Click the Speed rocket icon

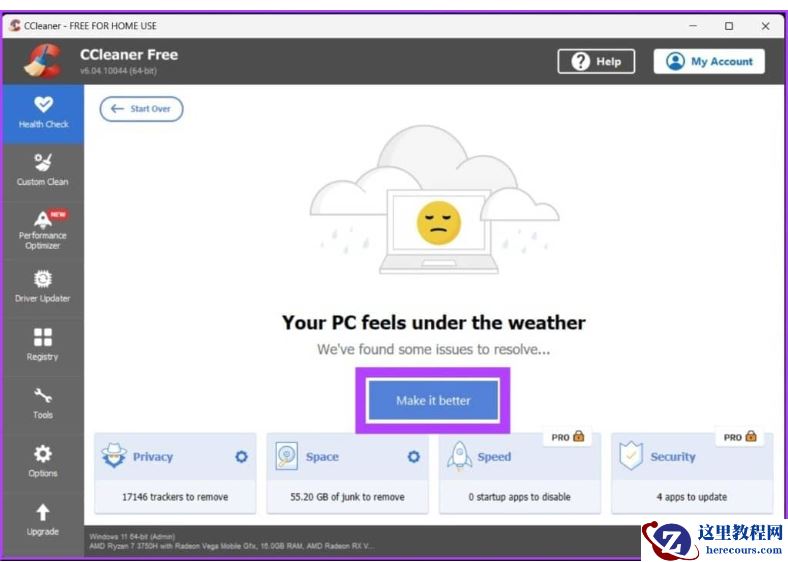click(x=459, y=456)
